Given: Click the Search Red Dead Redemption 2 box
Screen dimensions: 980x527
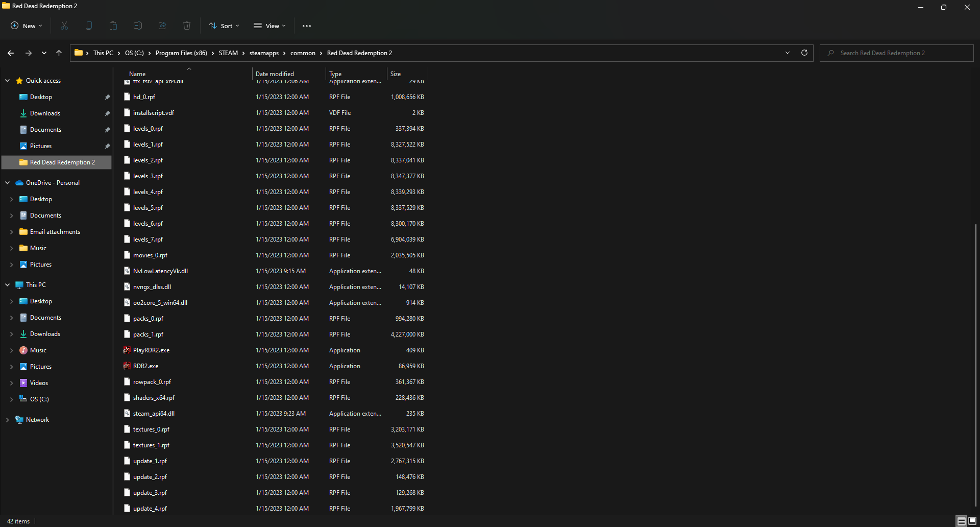Looking at the screenshot, I should (896, 53).
